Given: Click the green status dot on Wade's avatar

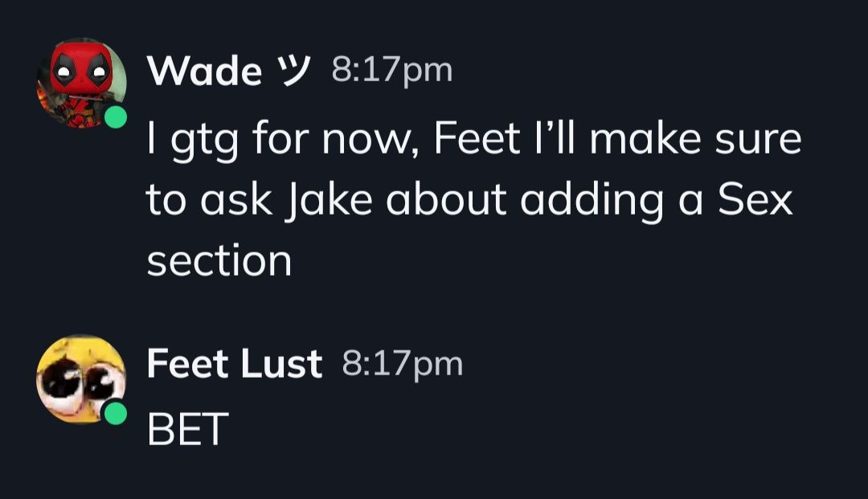Looking at the screenshot, I should [116, 117].
